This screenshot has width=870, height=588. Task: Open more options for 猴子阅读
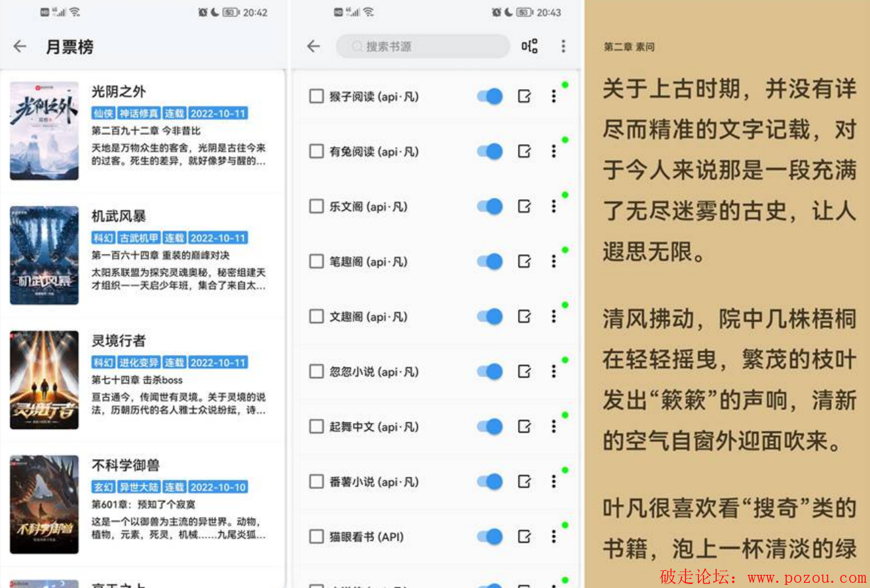point(554,96)
